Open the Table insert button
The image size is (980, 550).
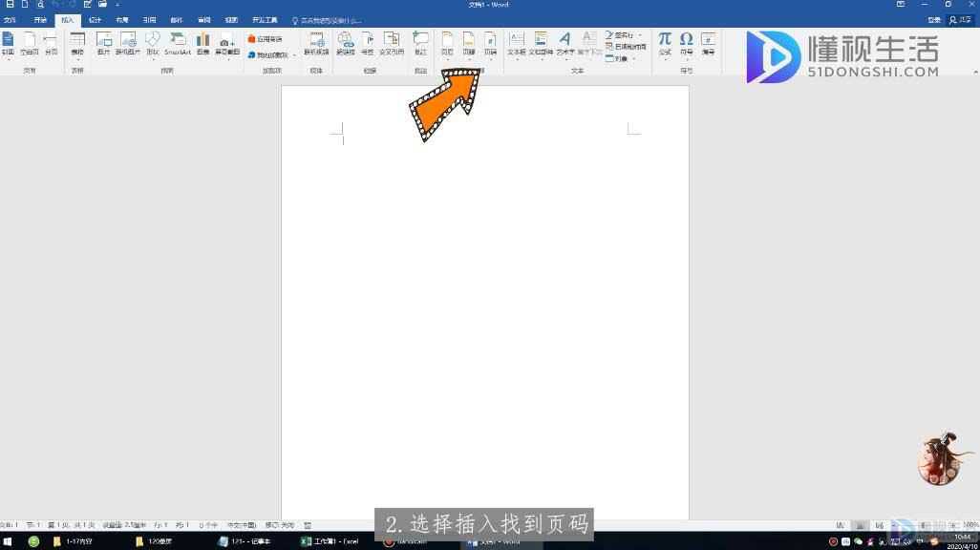[x=77, y=44]
